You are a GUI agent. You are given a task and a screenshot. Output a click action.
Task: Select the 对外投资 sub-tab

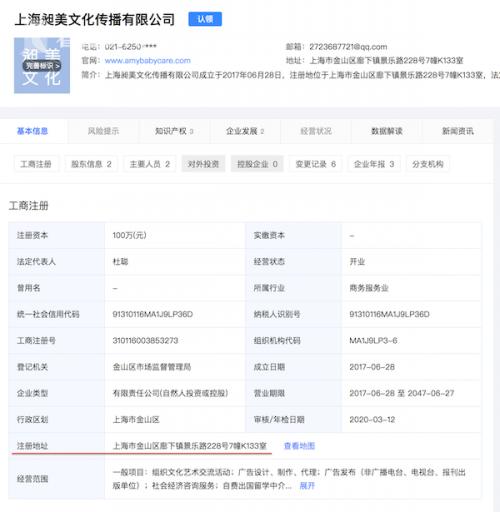tap(203, 164)
